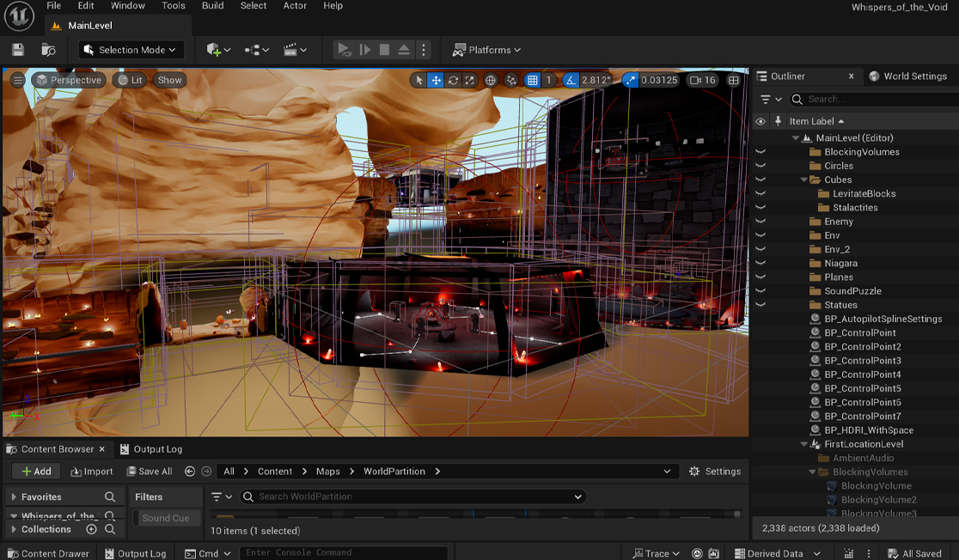Image resolution: width=959 pixels, height=560 pixels.
Task: Collapse the Cubes folder
Action: [x=803, y=180]
